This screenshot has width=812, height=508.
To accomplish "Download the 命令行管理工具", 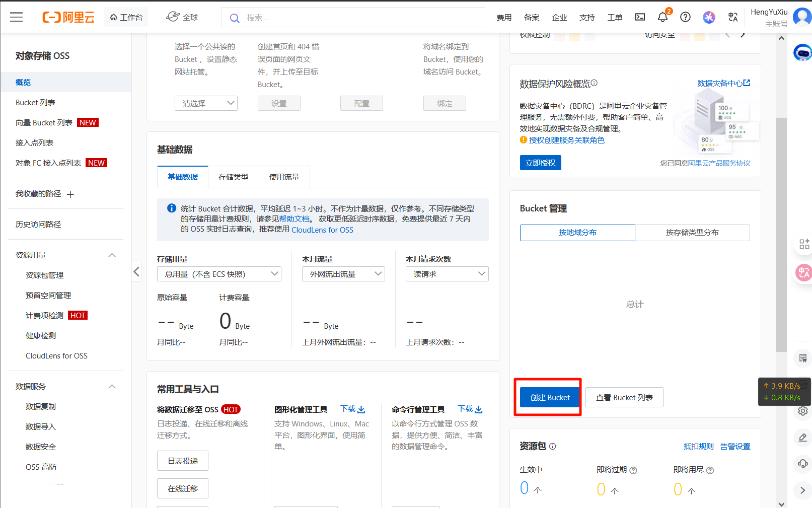I will pyautogui.click(x=470, y=409).
